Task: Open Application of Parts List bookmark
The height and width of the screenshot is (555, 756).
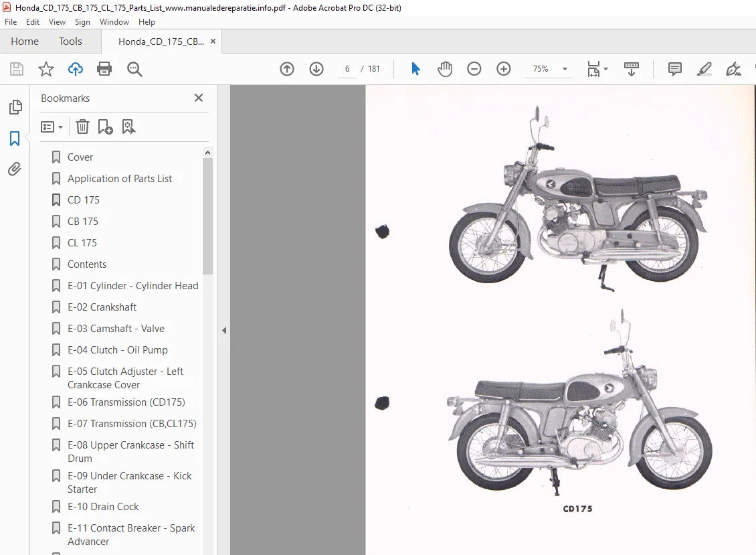Action: click(x=120, y=179)
